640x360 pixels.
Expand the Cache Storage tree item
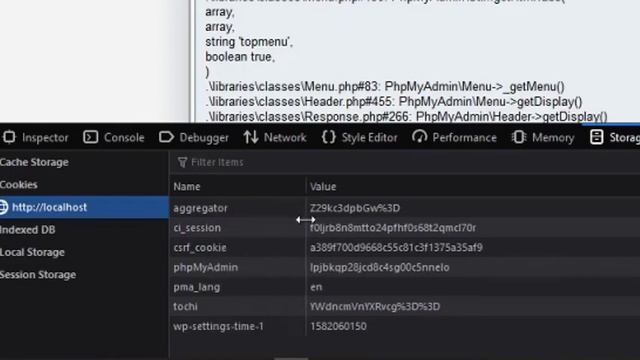tap(34, 162)
